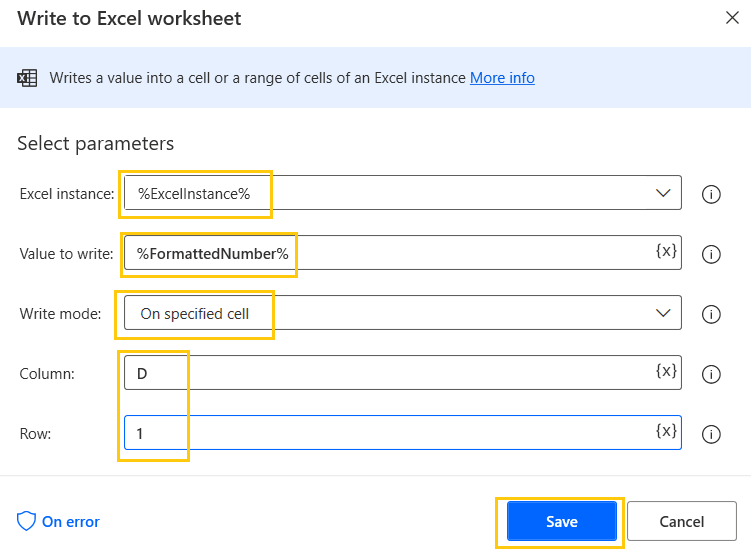Open info tooltip for Write mode
Image resolution: width=751 pixels, height=550 pixels.
click(711, 314)
